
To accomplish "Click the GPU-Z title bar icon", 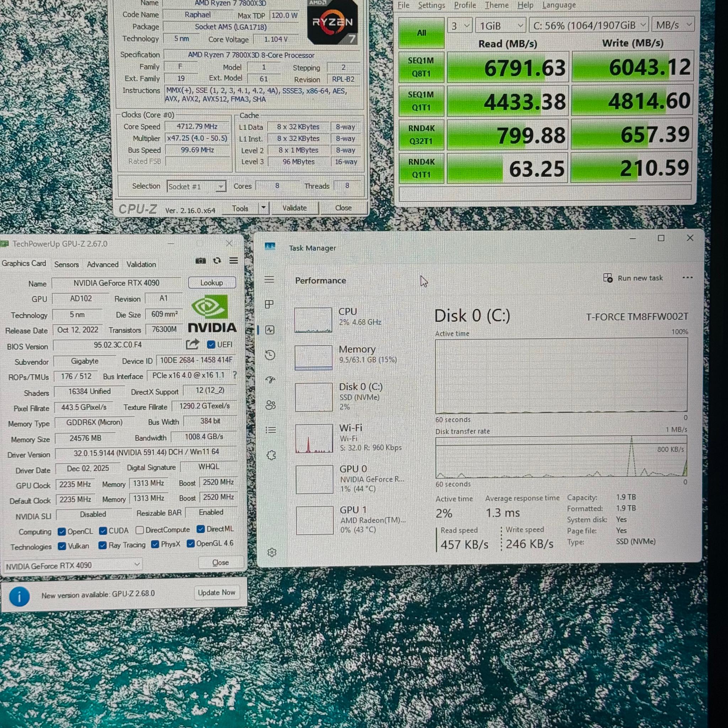I will coord(5,244).
